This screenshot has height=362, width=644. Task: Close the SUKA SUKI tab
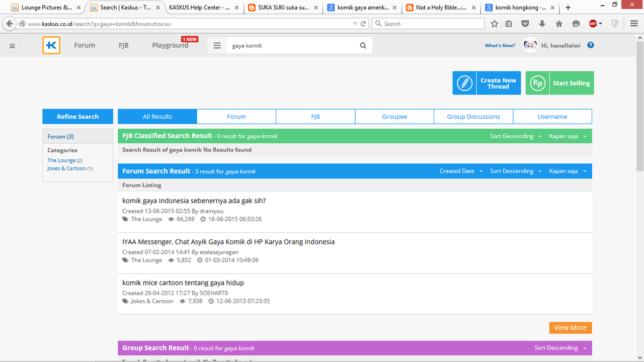(316, 8)
